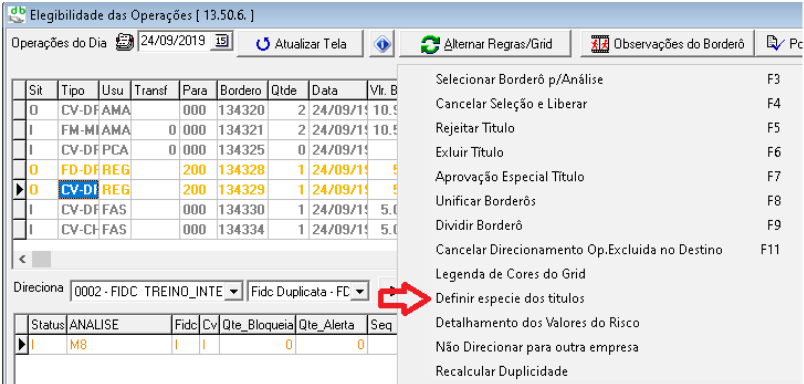Click the Tipo column header
The width and height of the screenshot is (804, 384).
(x=78, y=90)
